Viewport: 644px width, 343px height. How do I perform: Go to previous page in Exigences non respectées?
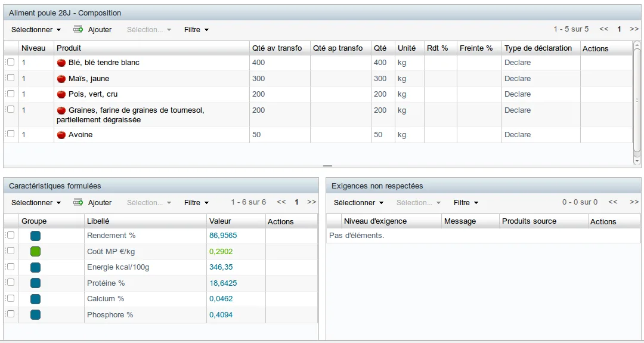pyautogui.click(x=613, y=202)
